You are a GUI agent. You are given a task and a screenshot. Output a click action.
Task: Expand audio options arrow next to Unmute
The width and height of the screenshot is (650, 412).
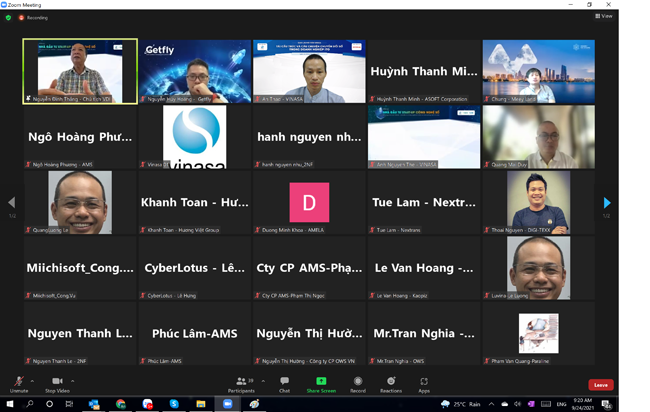click(x=32, y=380)
